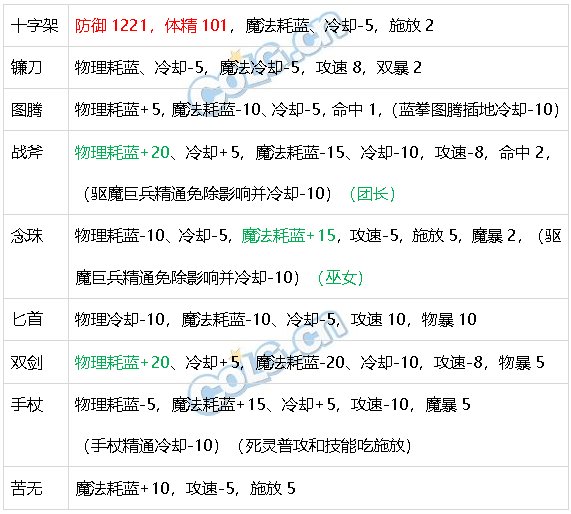The image size is (571, 514).
Task: Click 物理耗蓝-10 in 念珠 row
Action: point(120,236)
